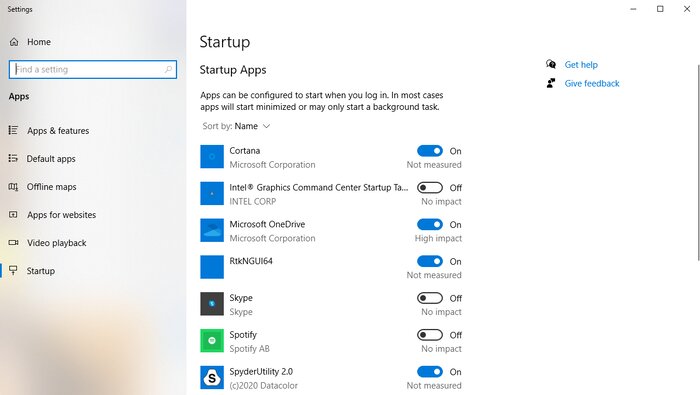
Task: Click the SpyderUtility 2.0 name text
Action: [x=261, y=372]
